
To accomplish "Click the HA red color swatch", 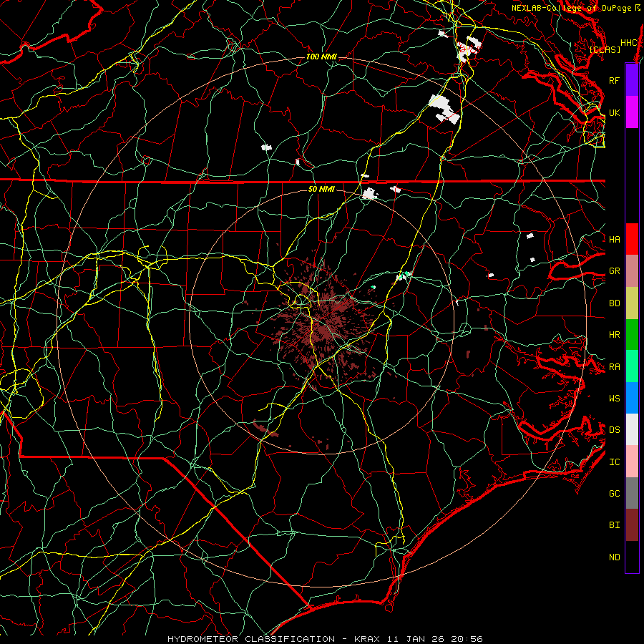I will (632, 239).
